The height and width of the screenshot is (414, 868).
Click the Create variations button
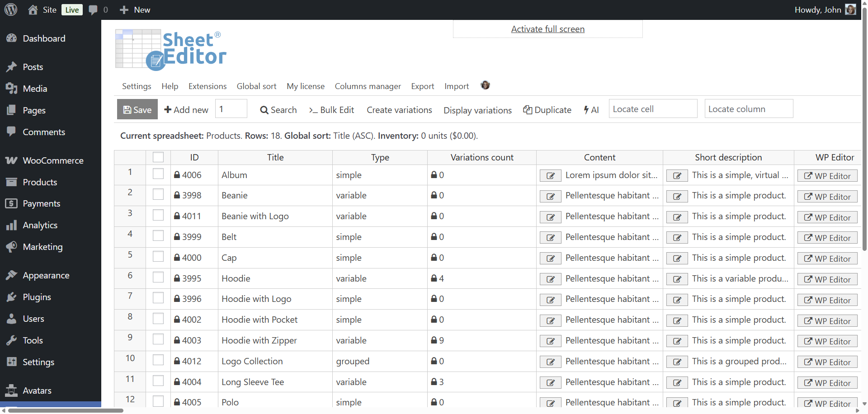(x=399, y=110)
